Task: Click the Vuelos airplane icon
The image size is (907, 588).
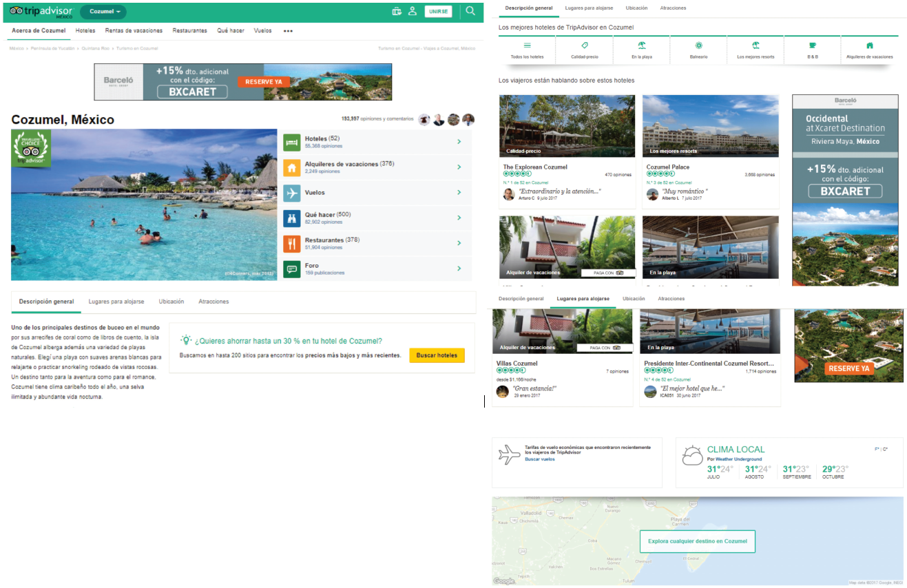Action: coord(292,192)
